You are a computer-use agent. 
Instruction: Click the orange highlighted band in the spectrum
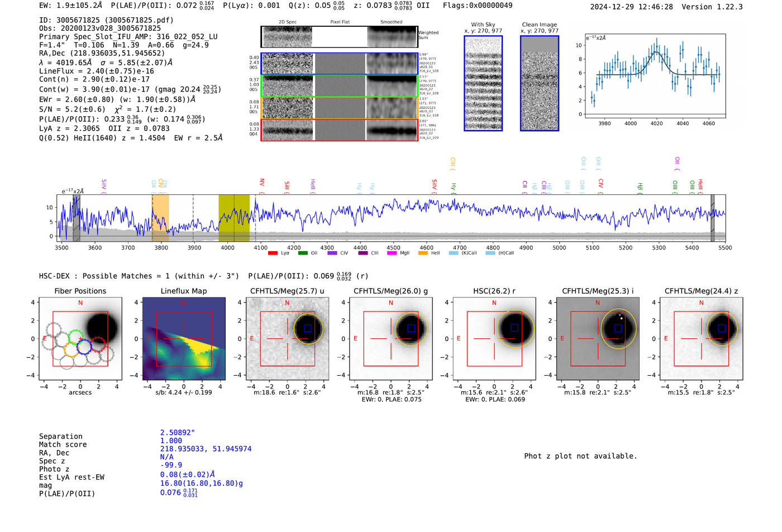[x=160, y=218]
